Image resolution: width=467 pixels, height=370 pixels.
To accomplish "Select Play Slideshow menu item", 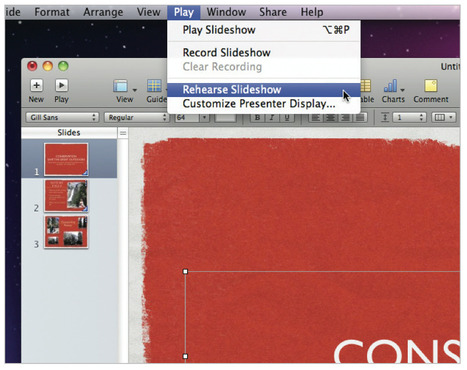I will tap(264, 30).
